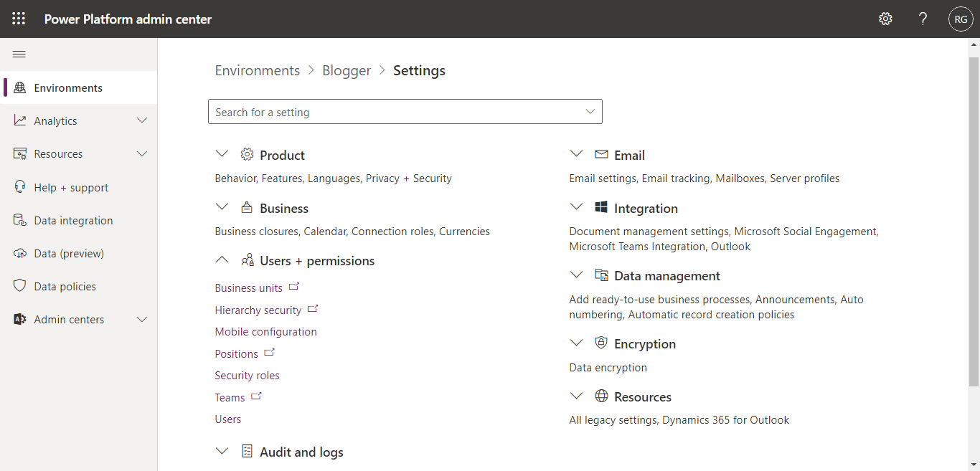Image resolution: width=980 pixels, height=471 pixels.
Task: Click the Integration Windows logo icon
Action: [x=601, y=207]
